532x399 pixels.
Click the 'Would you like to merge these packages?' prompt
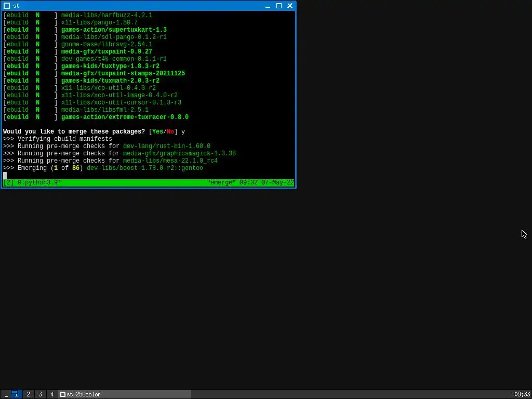coord(74,131)
